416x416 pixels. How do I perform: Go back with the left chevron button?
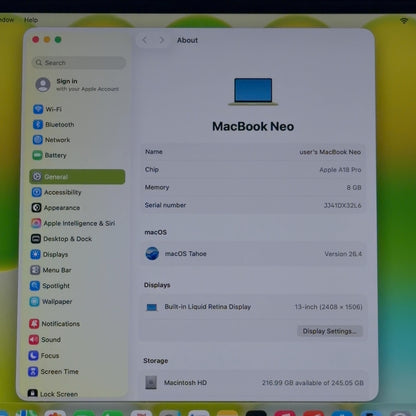pos(145,40)
